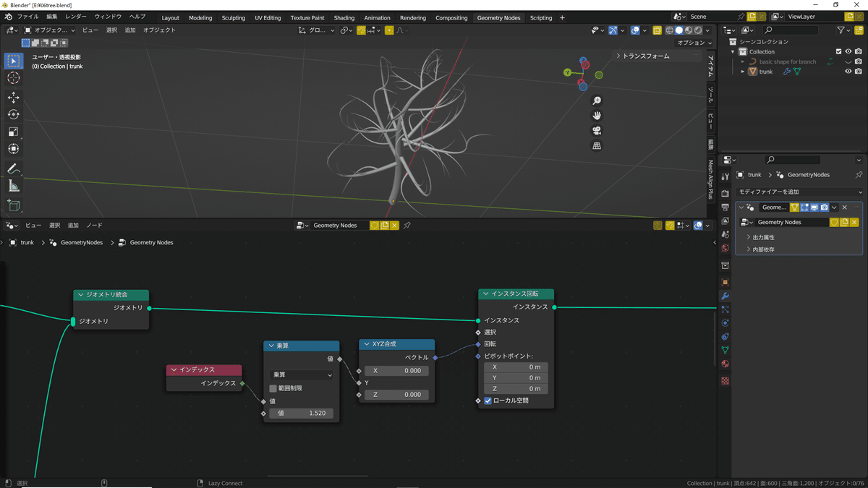Open the object mode dropdown オブジェクト...
The image size is (868, 488).
pyautogui.click(x=49, y=30)
